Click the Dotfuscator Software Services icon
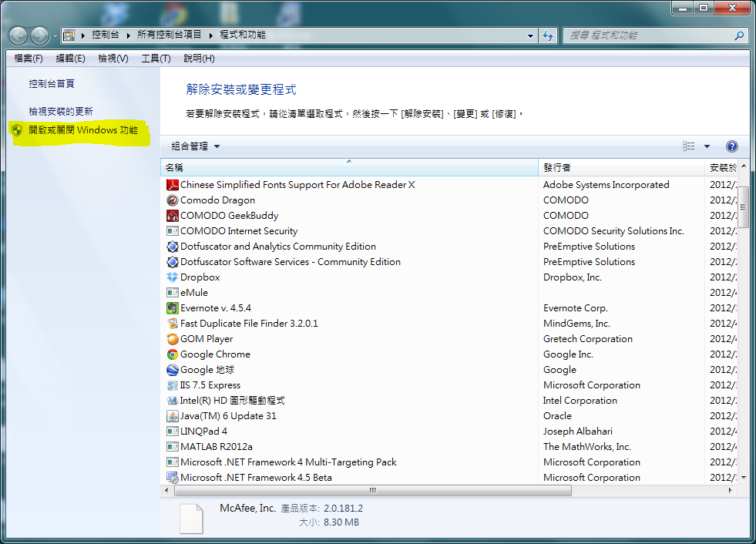The image size is (756, 544). 172,262
